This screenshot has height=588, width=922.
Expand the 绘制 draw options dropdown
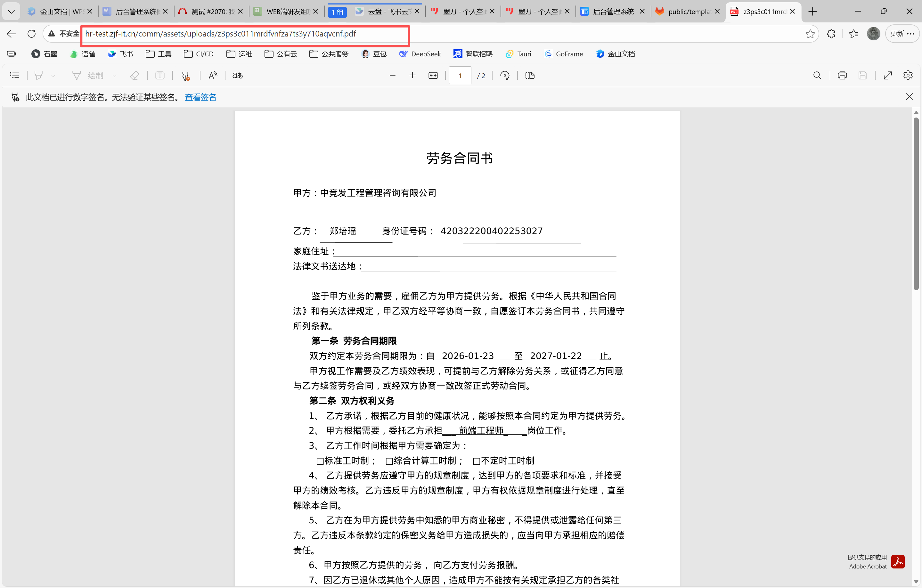pyautogui.click(x=114, y=76)
